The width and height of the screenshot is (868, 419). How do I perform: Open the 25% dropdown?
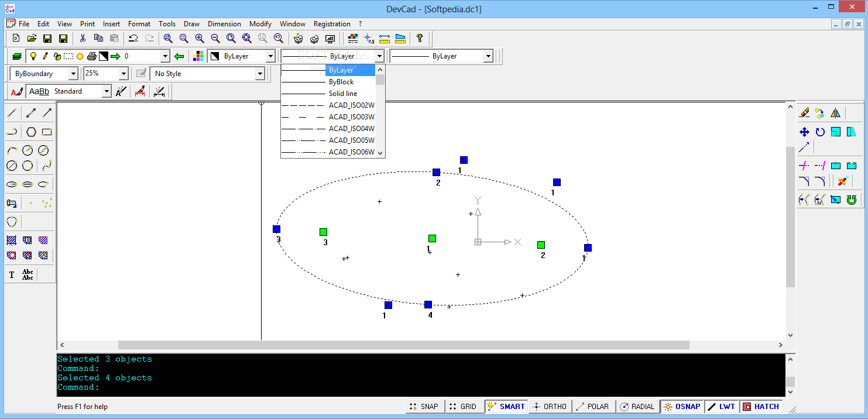click(x=123, y=74)
